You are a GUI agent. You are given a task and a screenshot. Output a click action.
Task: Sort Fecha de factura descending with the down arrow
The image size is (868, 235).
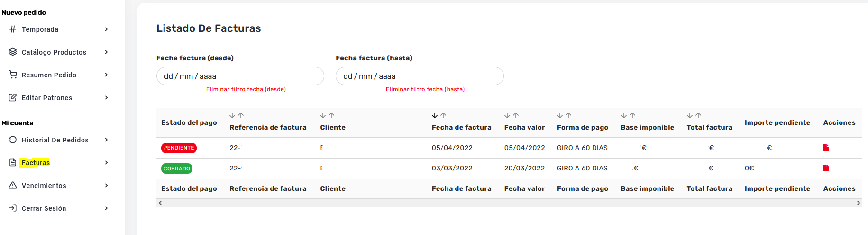[434, 115]
